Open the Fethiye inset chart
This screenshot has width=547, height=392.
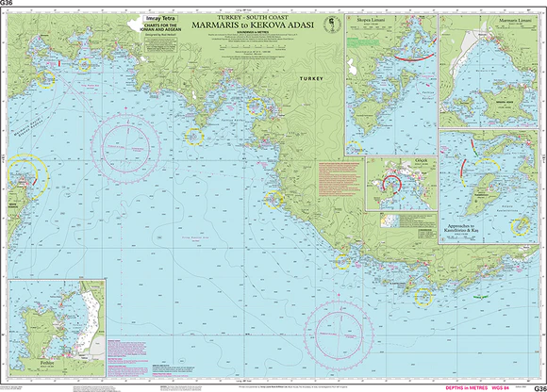tap(57, 328)
